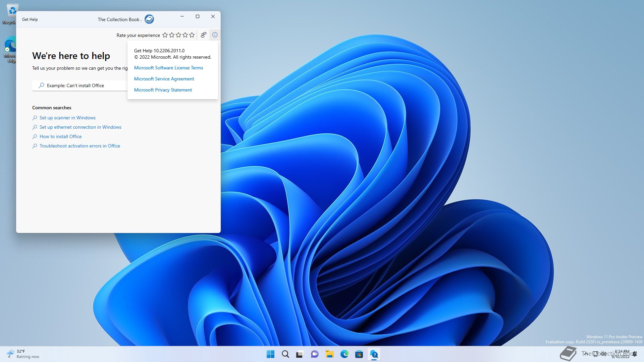Close the Get Help window
Screen dimensions: 644x362
coord(213,16)
